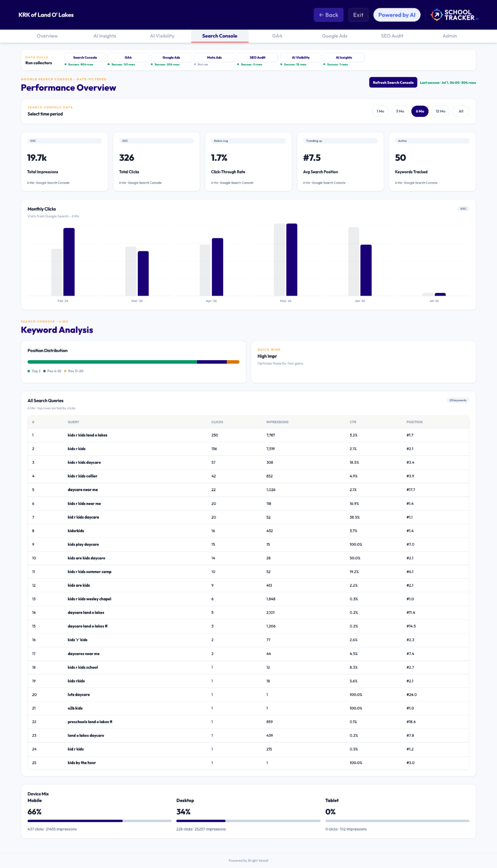Open the Overview tab
The height and width of the screenshot is (868, 497).
pos(47,36)
